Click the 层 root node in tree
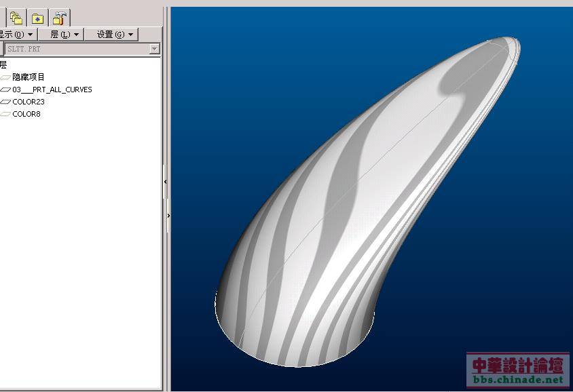The height and width of the screenshot is (392, 573). tap(3, 64)
